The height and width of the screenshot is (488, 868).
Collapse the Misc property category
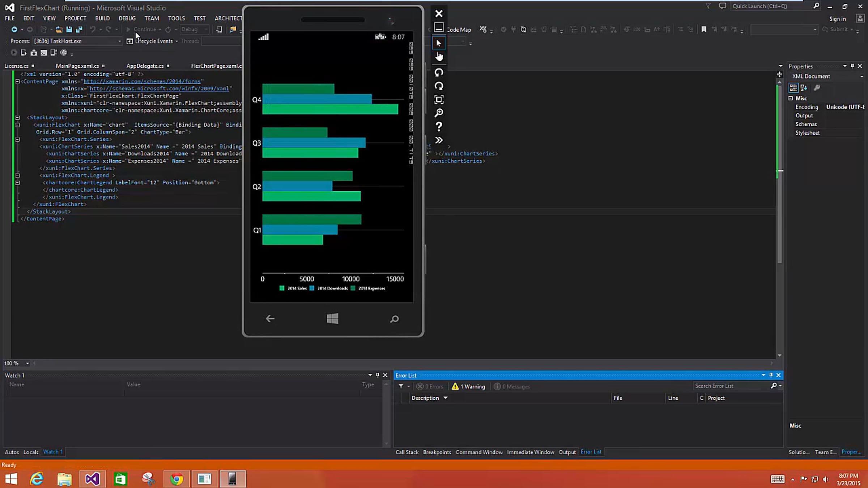pos(791,98)
